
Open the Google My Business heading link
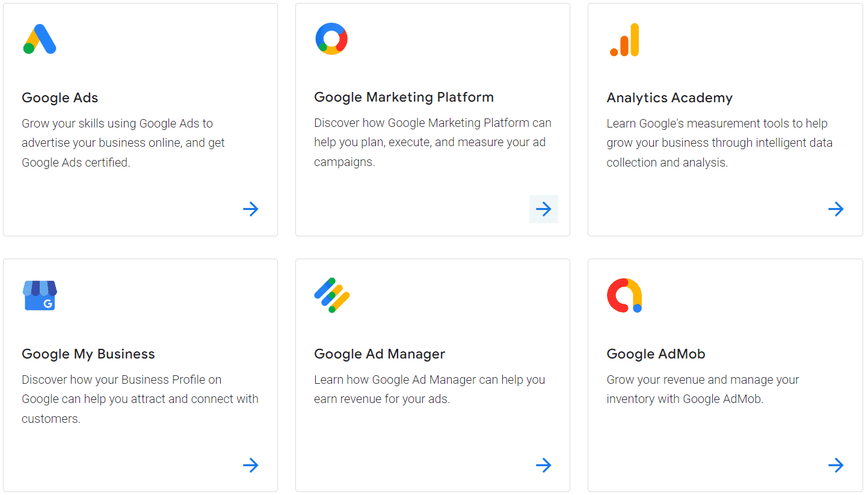(x=88, y=354)
